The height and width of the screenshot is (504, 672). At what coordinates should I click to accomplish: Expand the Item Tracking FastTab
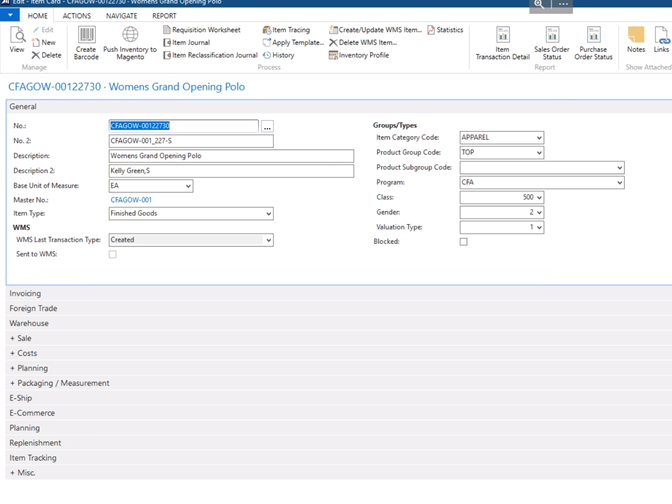click(x=339, y=458)
